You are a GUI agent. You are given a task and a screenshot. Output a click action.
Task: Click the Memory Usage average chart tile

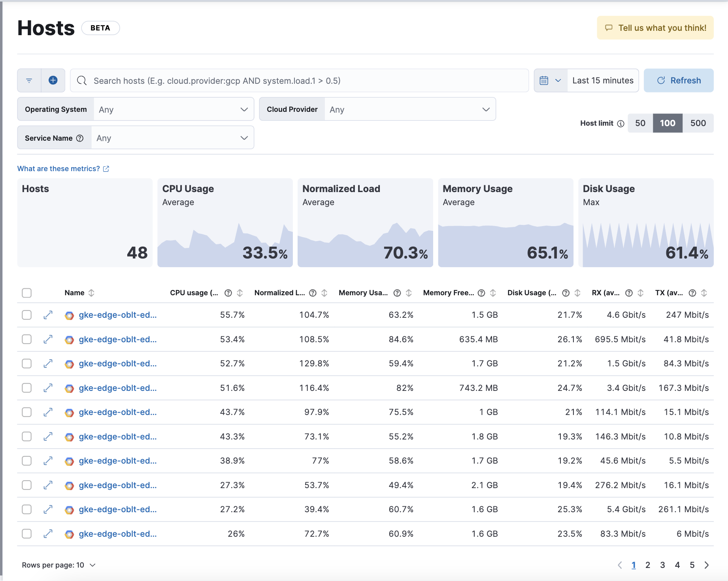click(x=505, y=223)
